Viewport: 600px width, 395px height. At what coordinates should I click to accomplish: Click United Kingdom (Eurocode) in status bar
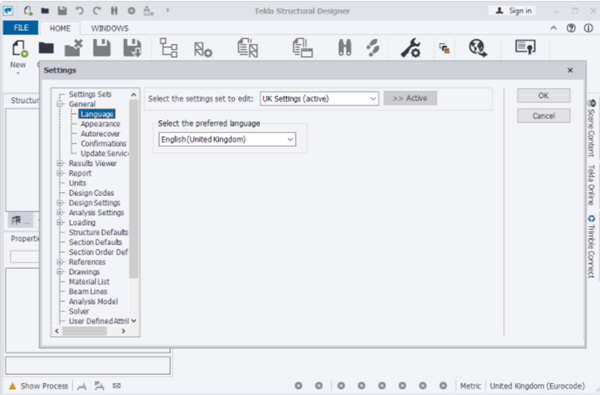click(x=537, y=386)
